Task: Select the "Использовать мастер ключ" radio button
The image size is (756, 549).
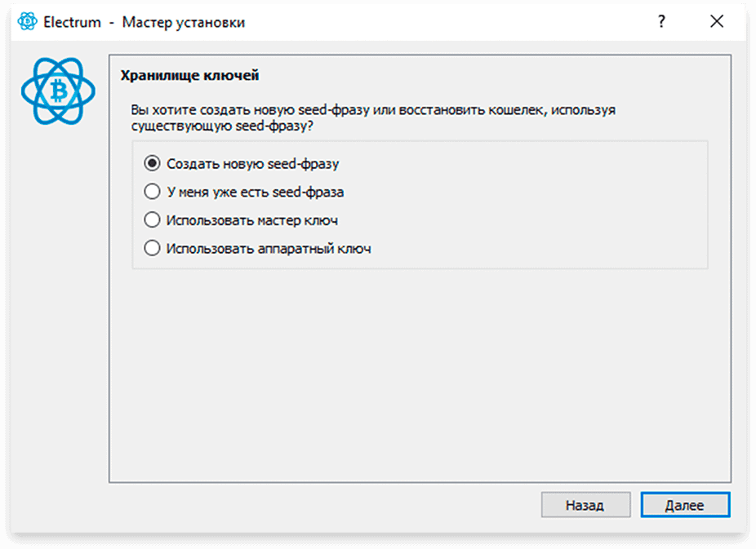Action: [152, 220]
